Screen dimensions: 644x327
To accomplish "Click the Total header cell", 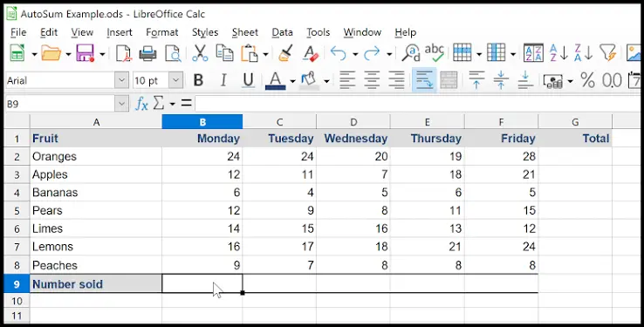I will 575,139.
